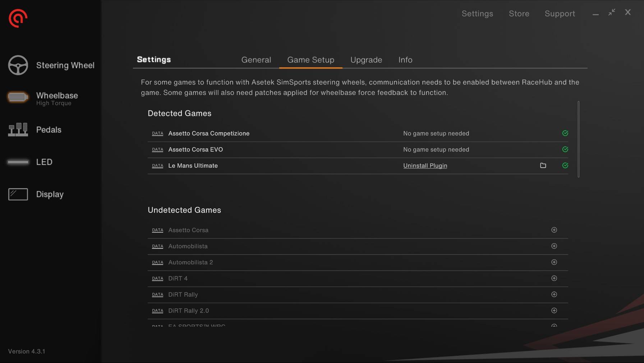Open the Pedals icon in sidebar
Image resolution: width=644 pixels, height=363 pixels.
[x=18, y=130]
